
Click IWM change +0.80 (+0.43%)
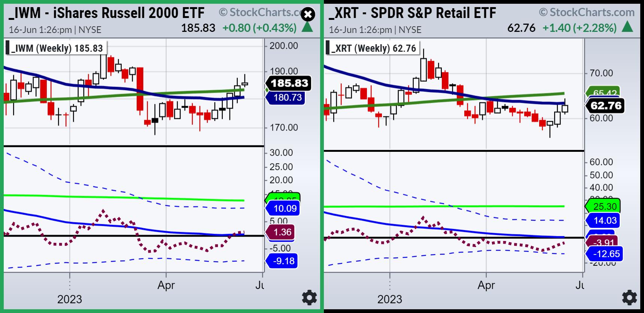[259, 28]
